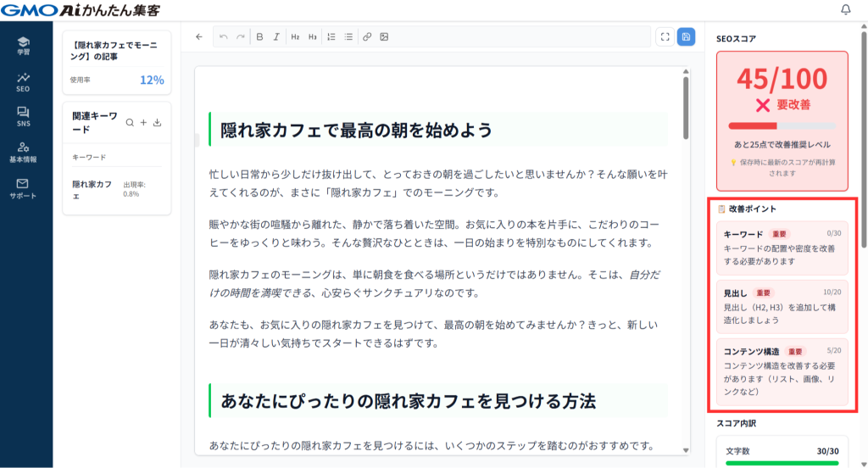Image resolution: width=868 pixels, height=468 pixels.
Task: Apply H3 heading style
Action: pyautogui.click(x=313, y=37)
